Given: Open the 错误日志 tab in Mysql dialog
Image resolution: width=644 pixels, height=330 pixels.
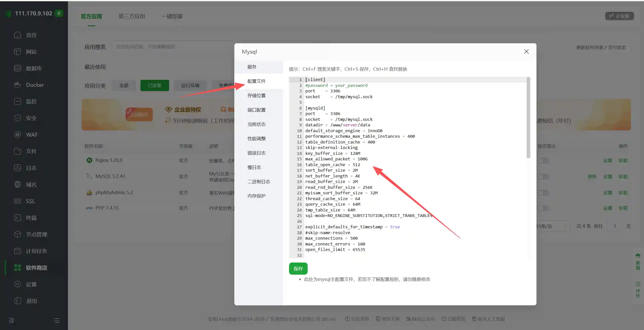Looking at the screenshot, I should point(256,153).
